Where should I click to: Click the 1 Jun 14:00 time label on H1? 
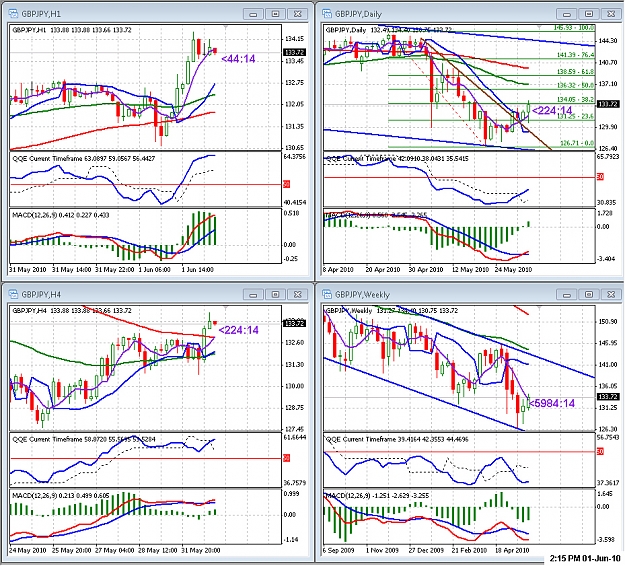(x=197, y=269)
